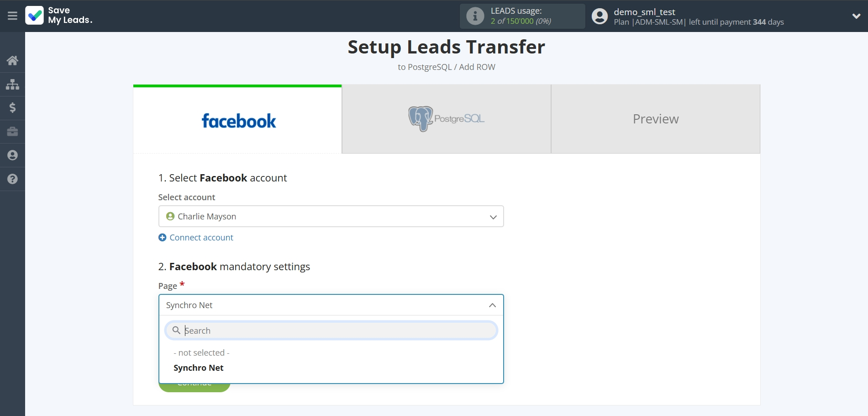Go to Home via sidebar house icon

(12, 60)
